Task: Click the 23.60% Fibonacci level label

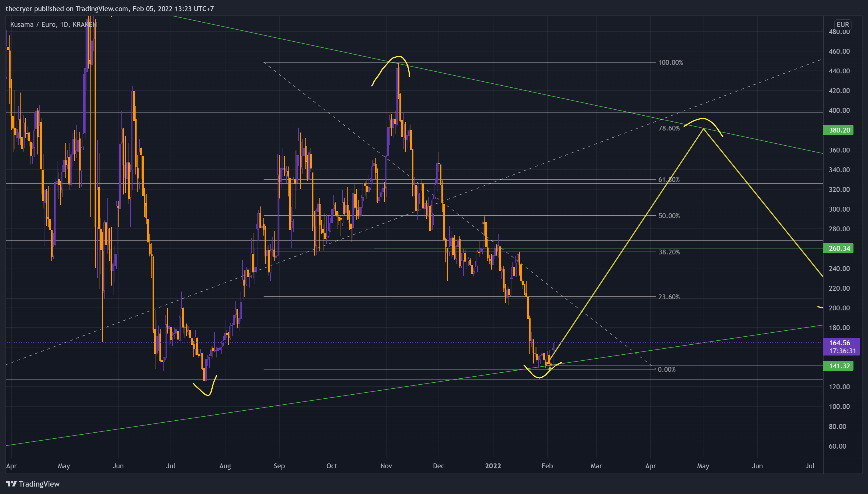Action: [x=669, y=297]
